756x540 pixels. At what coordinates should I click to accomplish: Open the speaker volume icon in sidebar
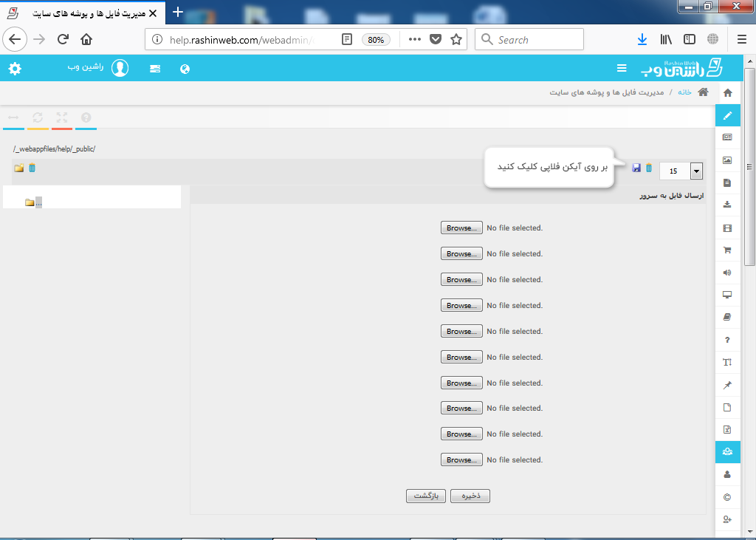727,273
